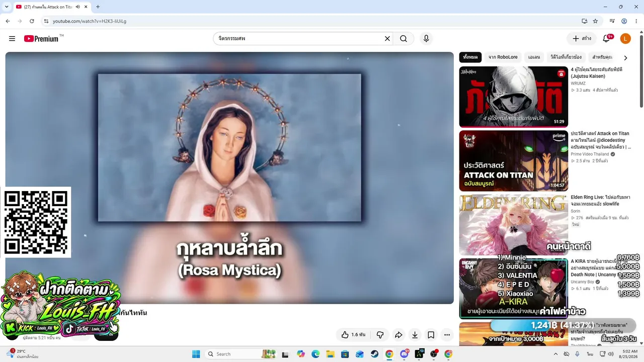Image resolution: width=644 pixels, height=362 pixels.
Task: Mute the Attack on Titan tab audio
Action: (x=78, y=7)
